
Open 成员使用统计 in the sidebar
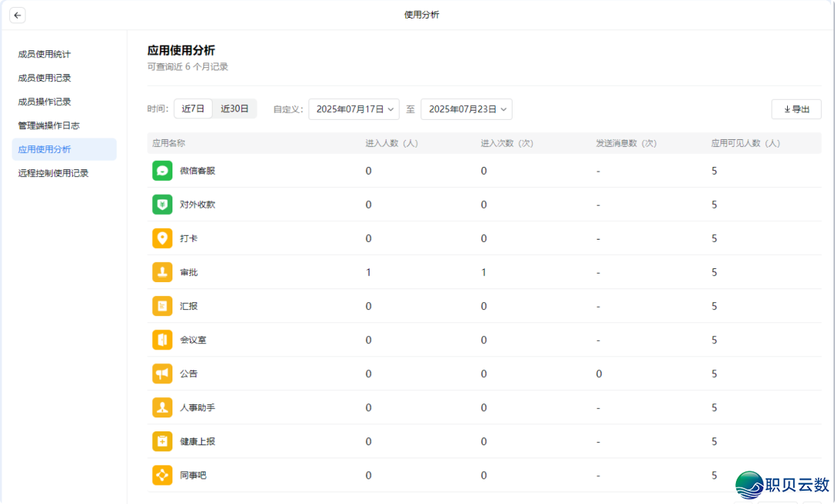click(x=45, y=54)
